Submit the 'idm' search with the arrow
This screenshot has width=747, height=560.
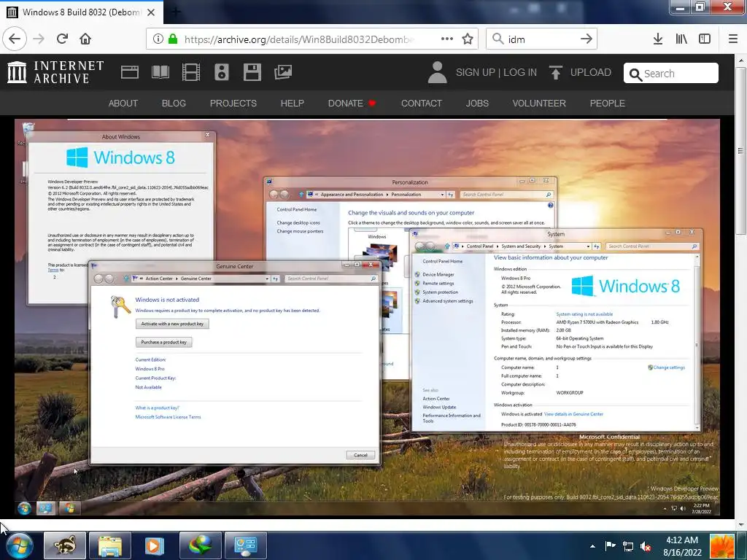587,39
